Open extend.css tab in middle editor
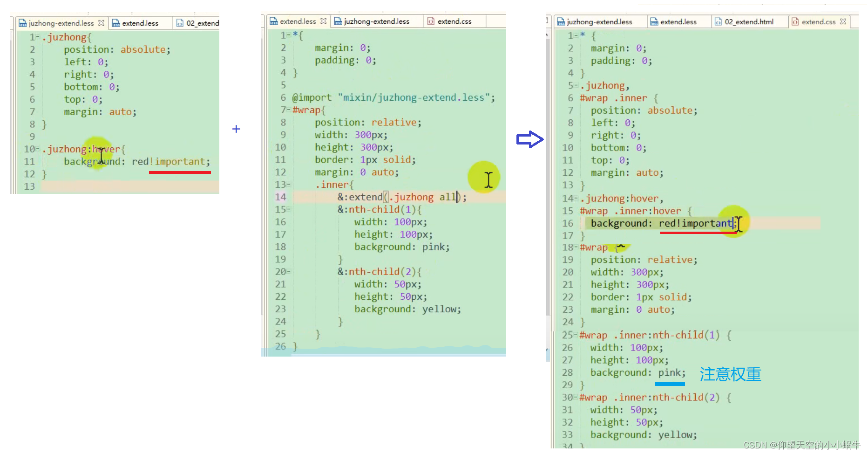Screen dimensions: 868x454 coord(454,21)
